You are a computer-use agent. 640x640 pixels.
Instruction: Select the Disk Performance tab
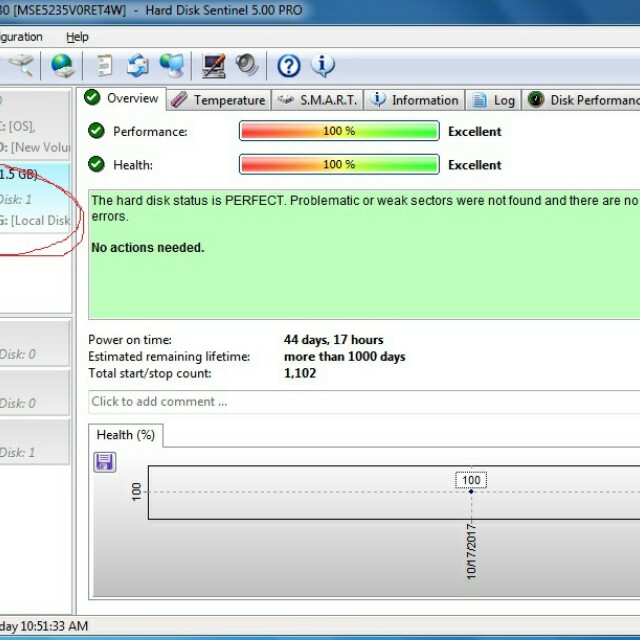[x=585, y=100]
